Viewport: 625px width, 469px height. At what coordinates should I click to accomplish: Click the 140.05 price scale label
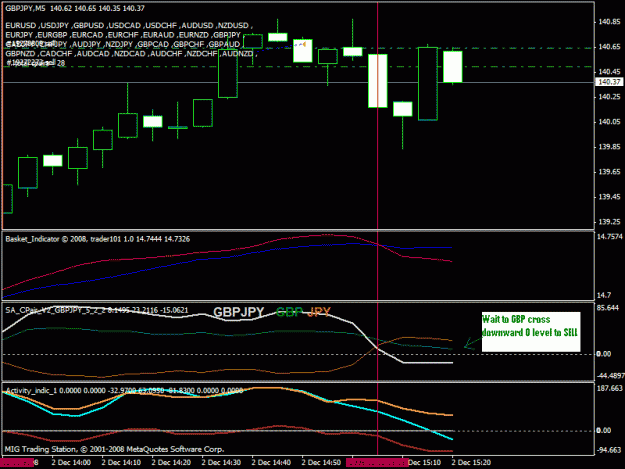tap(609, 122)
